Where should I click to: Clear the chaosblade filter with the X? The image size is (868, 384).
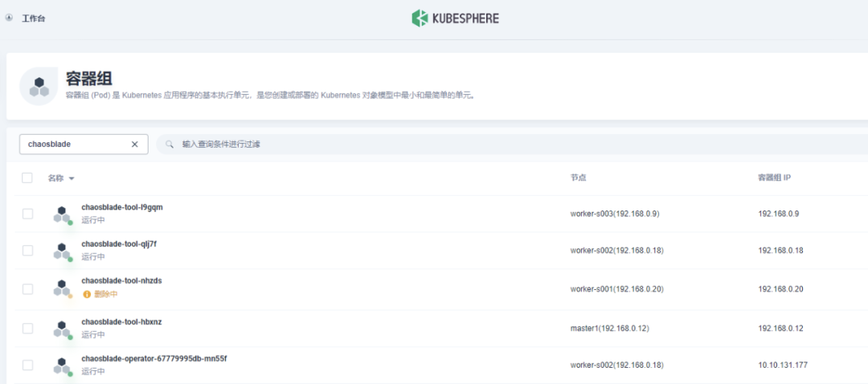coord(134,144)
